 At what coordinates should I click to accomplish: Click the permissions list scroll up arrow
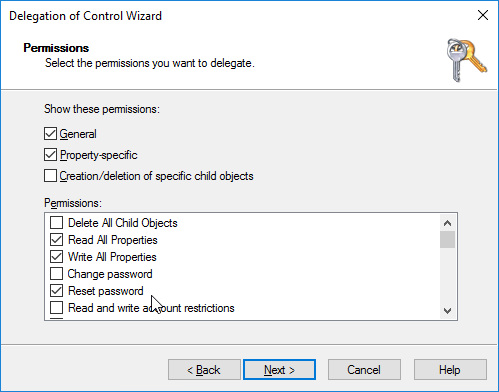tap(447, 223)
